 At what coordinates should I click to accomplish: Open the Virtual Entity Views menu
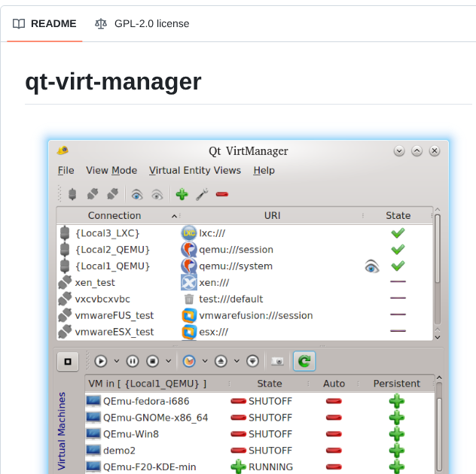pyautogui.click(x=195, y=171)
